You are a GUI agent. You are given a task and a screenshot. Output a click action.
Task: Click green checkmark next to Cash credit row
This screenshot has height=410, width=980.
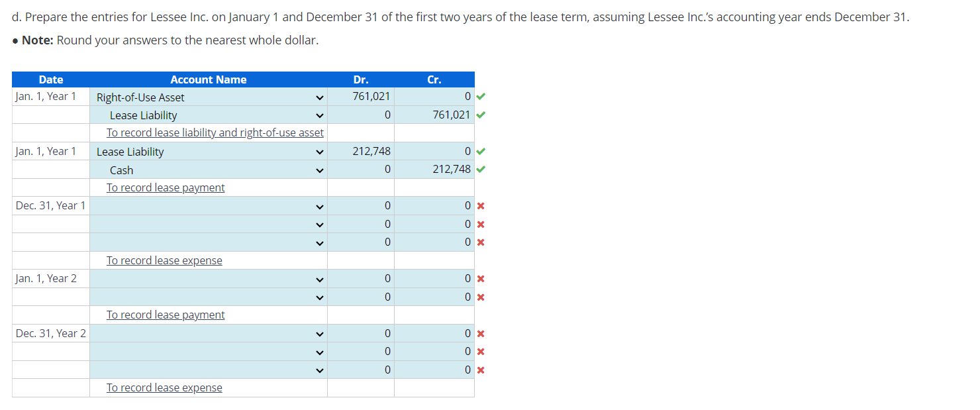(480, 170)
